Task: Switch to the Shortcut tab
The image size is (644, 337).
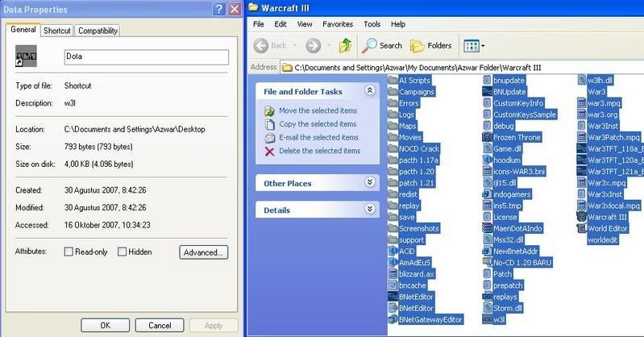Action: pos(57,31)
